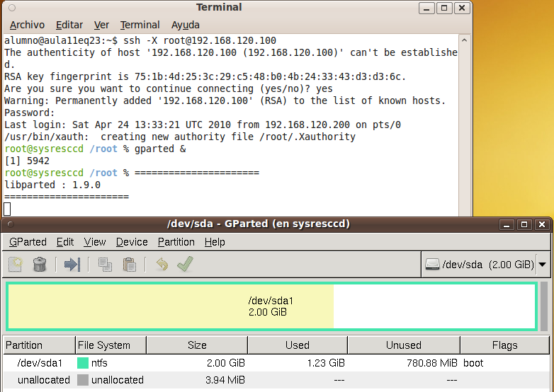Select the /dev/sda1 block in the disk graphic
The width and height of the screenshot is (554, 392).
(271, 306)
